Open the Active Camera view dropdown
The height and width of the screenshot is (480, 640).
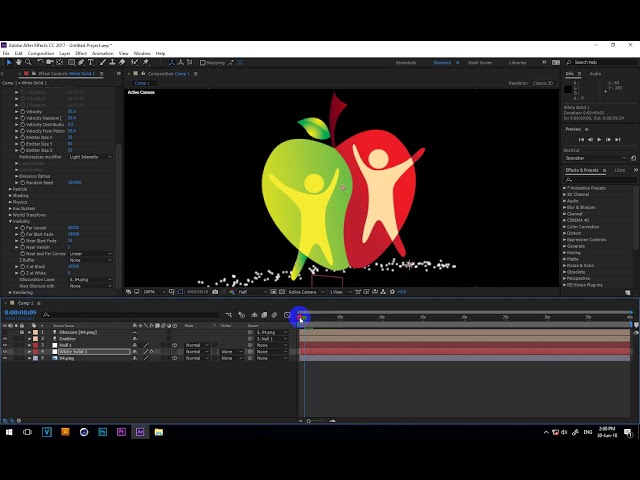point(306,292)
